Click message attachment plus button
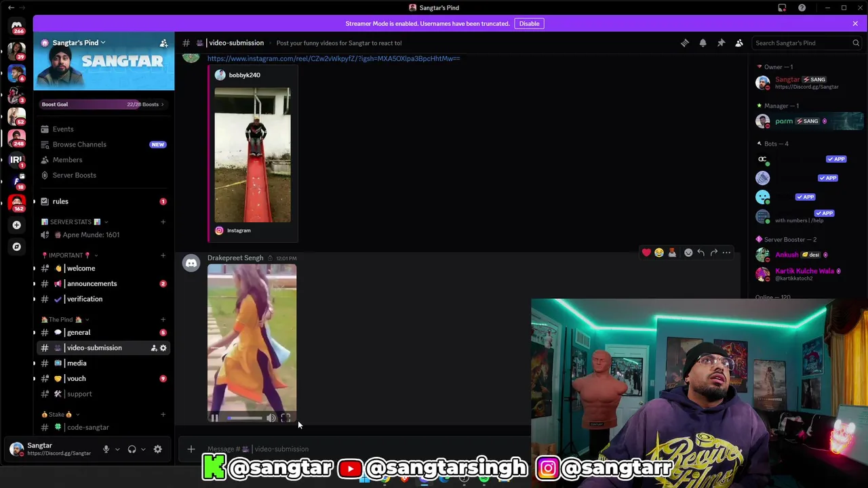The height and width of the screenshot is (488, 868). point(191,449)
